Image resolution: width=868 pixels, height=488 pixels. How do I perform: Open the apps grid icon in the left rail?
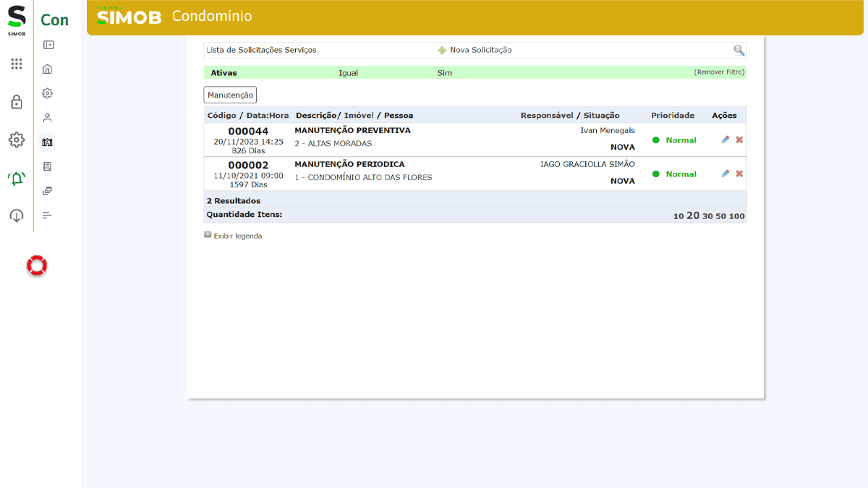pyautogui.click(x=16, y=64)
